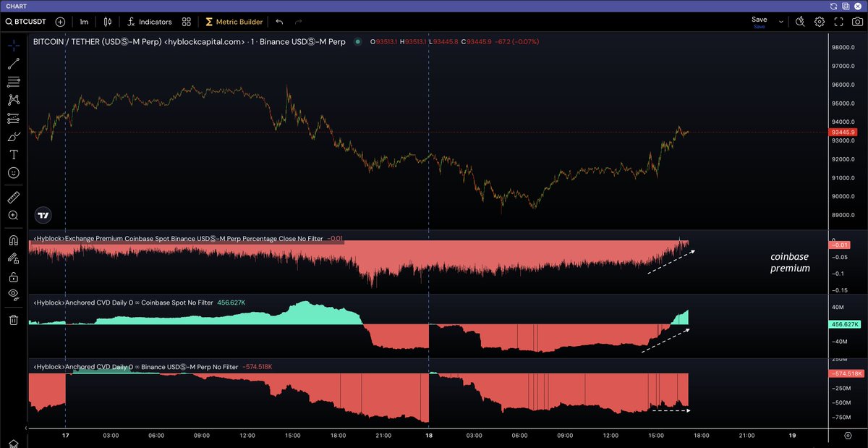Viewport: 868px width, 448px height.
Task: Undo the last chart action
Action: tap(279, 22)
